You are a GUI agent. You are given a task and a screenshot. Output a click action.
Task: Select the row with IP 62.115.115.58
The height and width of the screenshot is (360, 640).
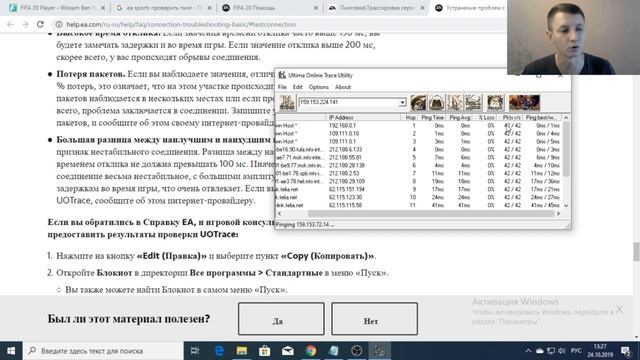pyautogui.click(x=419, y=205)
